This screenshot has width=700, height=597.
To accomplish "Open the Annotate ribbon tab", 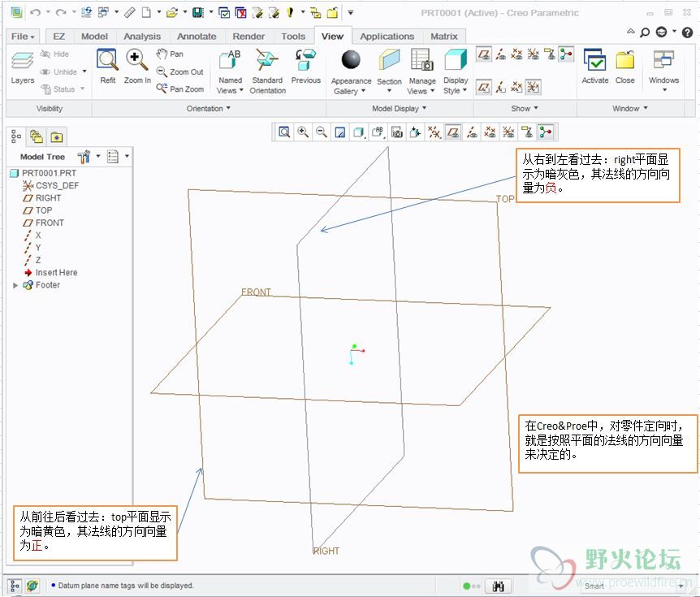I will (x=197, y=37).
